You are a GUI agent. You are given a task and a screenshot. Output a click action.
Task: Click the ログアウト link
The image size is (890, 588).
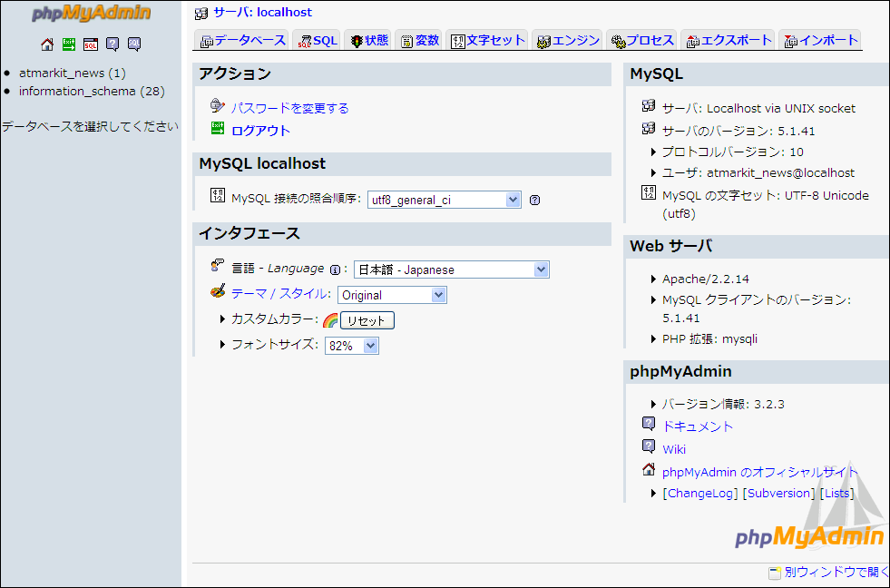pos(260,131)
